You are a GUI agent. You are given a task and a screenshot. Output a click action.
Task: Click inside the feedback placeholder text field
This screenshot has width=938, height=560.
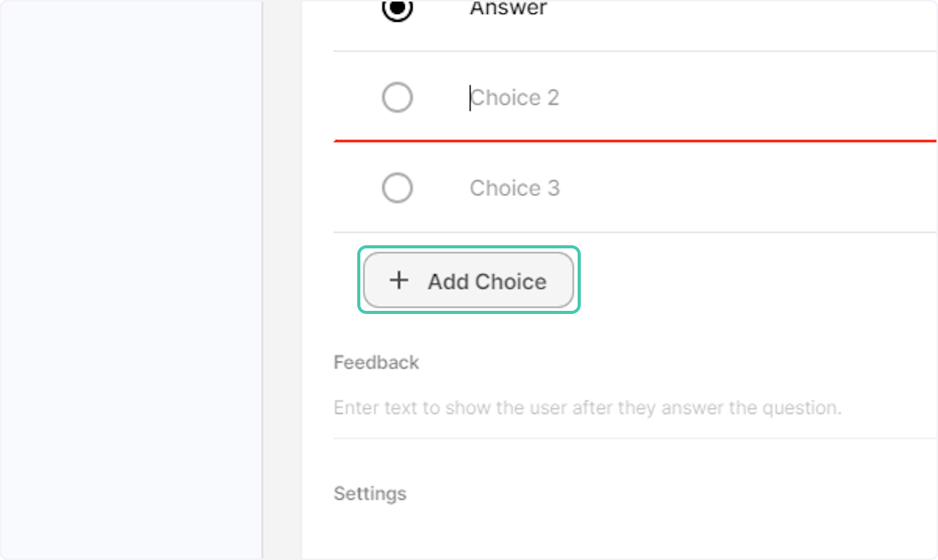coord(588,407)
